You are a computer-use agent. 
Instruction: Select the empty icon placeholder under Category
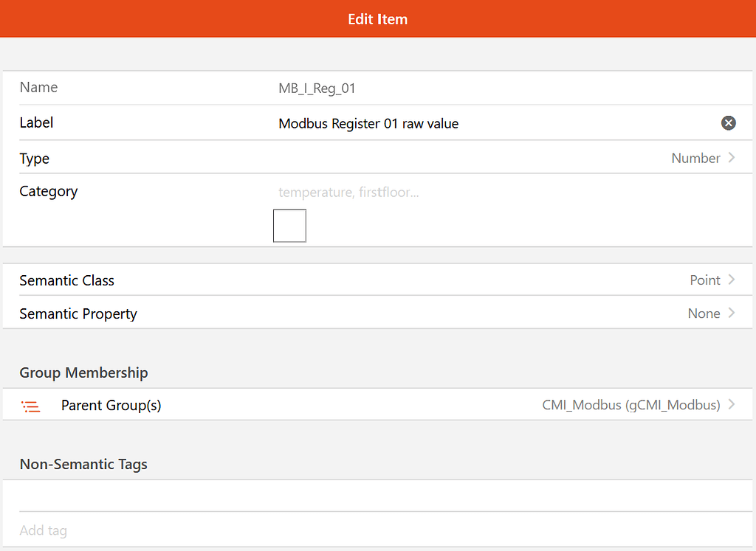pyautogui.click(x=289, y=225)
